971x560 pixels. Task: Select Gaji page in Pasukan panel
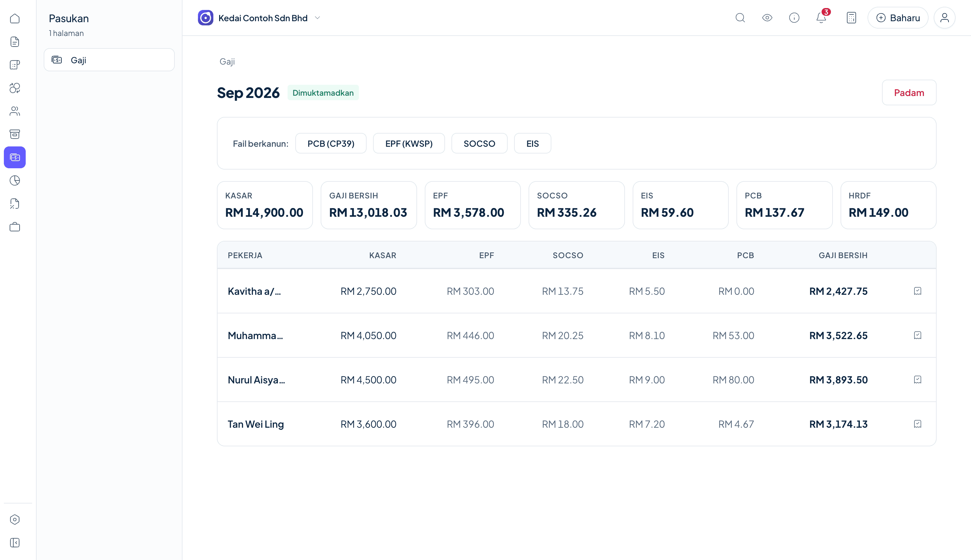coord(109,60)
